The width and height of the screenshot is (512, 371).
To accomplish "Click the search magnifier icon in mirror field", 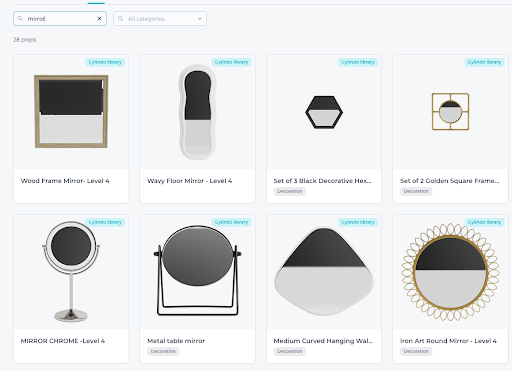I will pyautogui.click(x=20, y=19).
